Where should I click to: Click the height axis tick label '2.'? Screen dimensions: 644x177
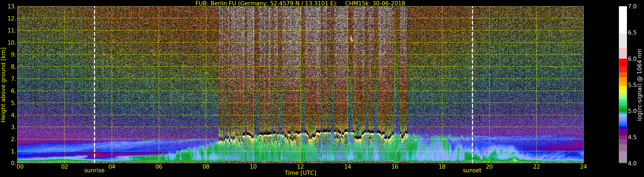click(x=14, y=139)
